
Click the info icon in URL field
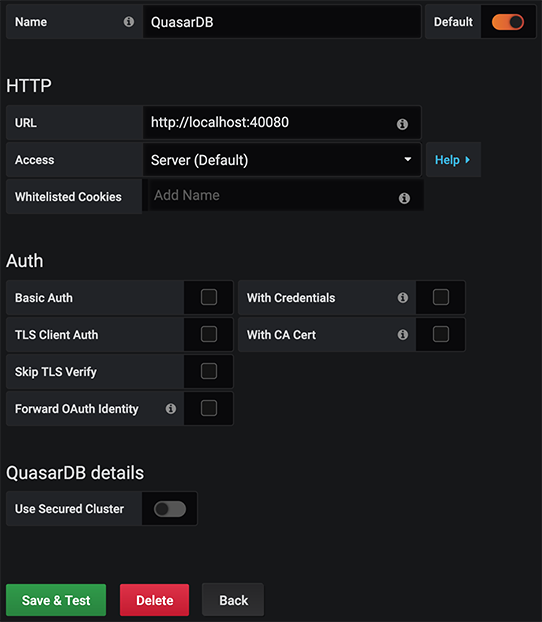pyautogui.click(x=402, y=124)
